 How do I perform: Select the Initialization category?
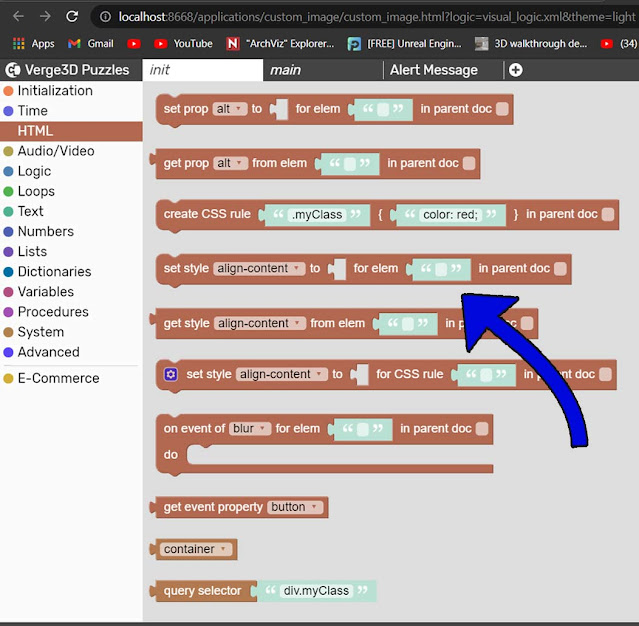[71, 90]
